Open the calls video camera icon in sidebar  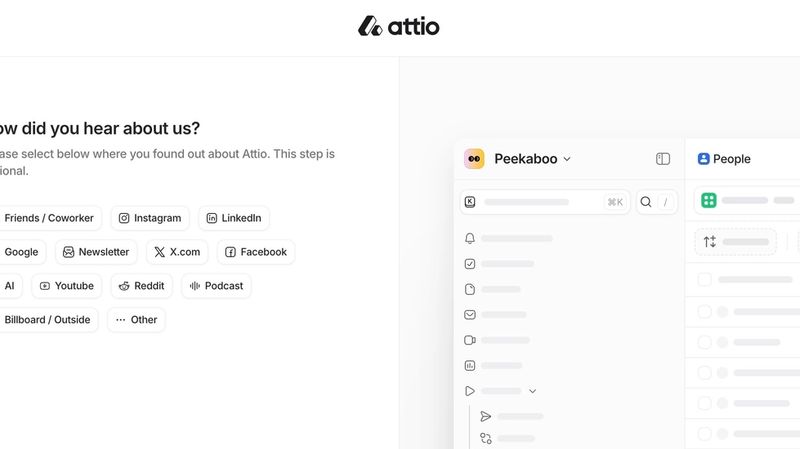(470, 340)
